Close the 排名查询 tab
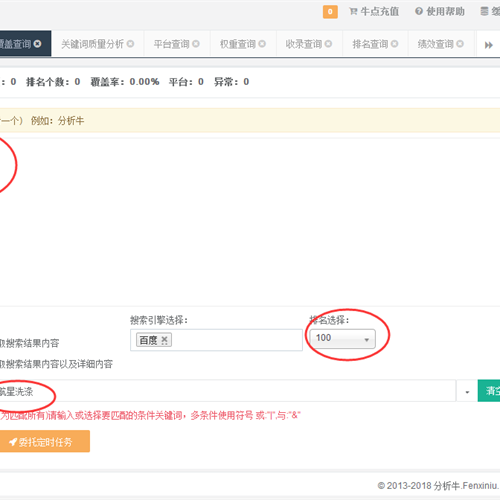Viewport: 500px width, 500px height. 395,44
